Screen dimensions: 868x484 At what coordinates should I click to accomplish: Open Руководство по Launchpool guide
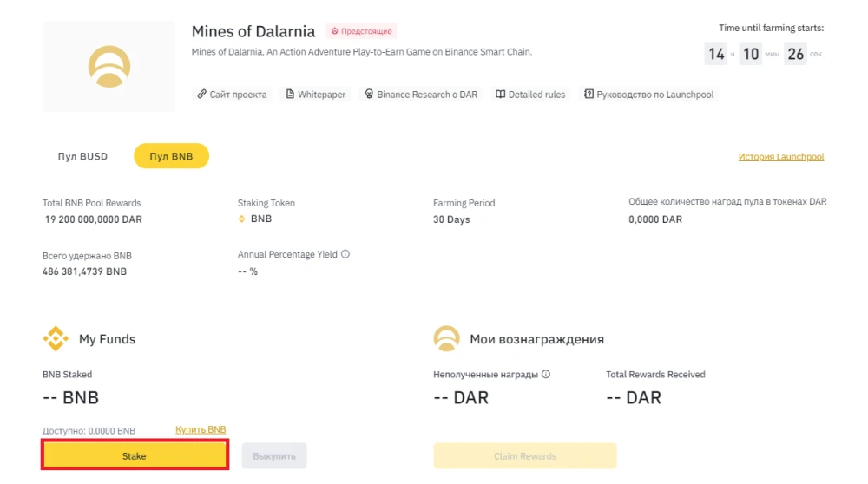[x=648, y=94]
